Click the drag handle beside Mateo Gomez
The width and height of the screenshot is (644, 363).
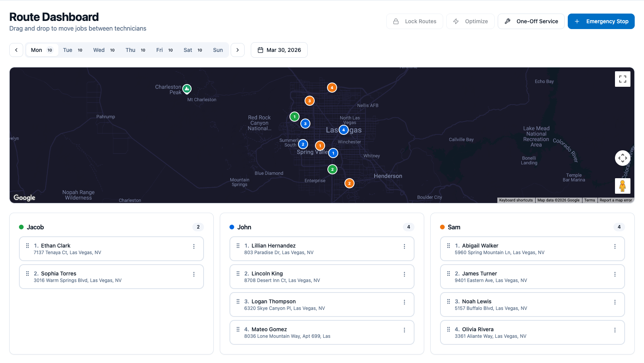click(x=238, y=329)
